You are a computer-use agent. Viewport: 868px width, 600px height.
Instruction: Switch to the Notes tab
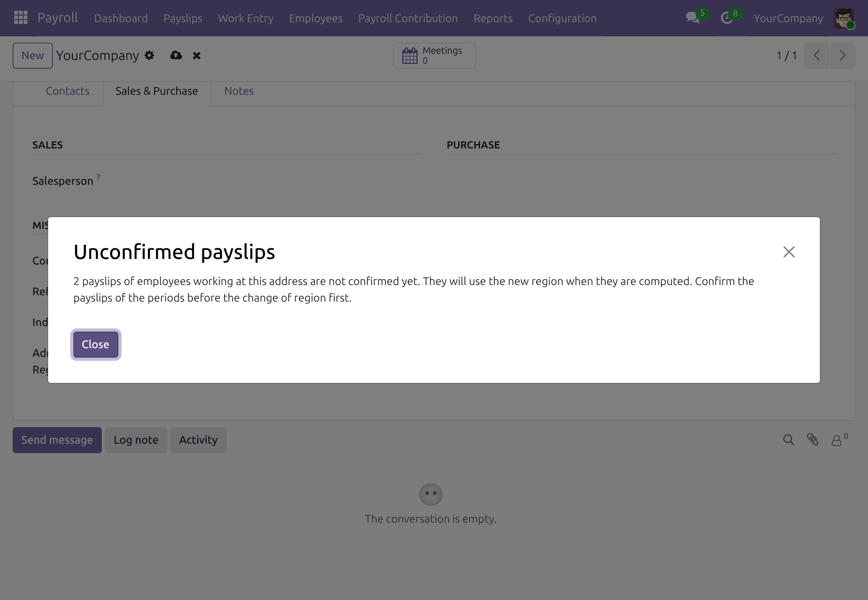click(239, 91)
